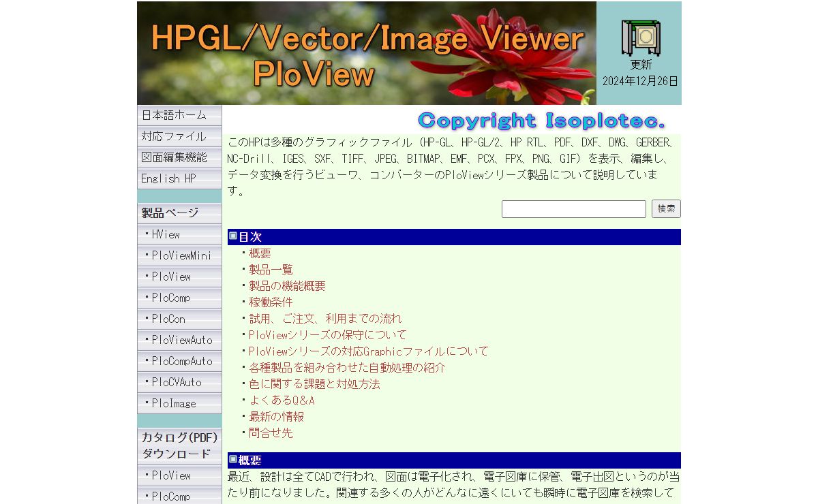Jump to the 製品一覧 contents link
The width and height of the screenshot is (818, 504).
point(271,270)
